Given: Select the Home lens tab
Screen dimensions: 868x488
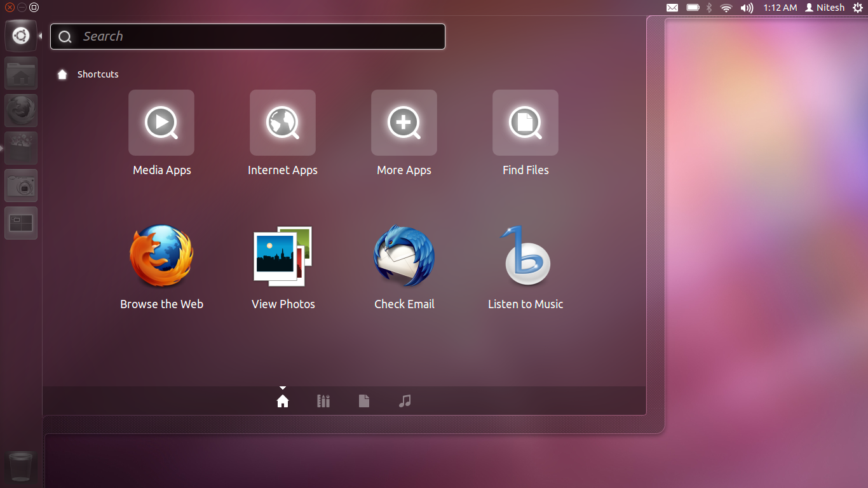Looking at the screenshot, I should click(x=283, y=401).
